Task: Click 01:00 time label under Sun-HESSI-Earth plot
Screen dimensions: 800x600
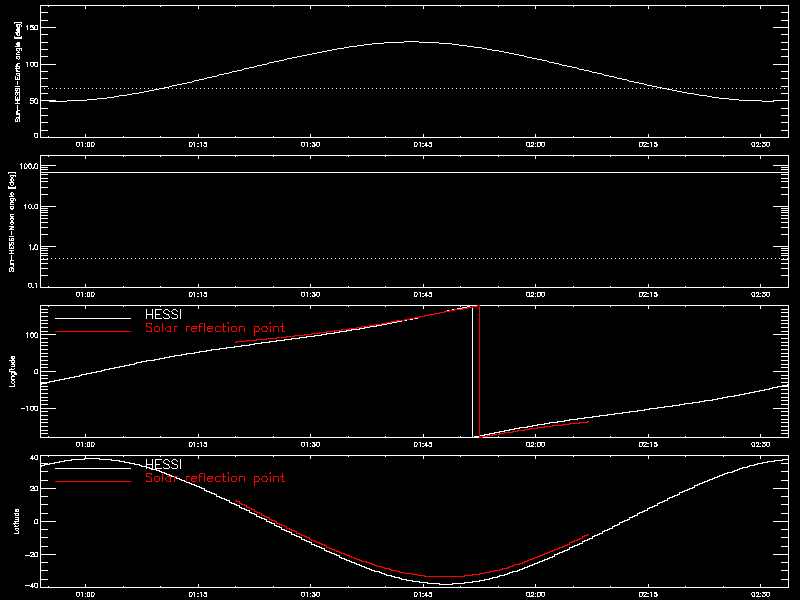Action: (x=85, y=144)
